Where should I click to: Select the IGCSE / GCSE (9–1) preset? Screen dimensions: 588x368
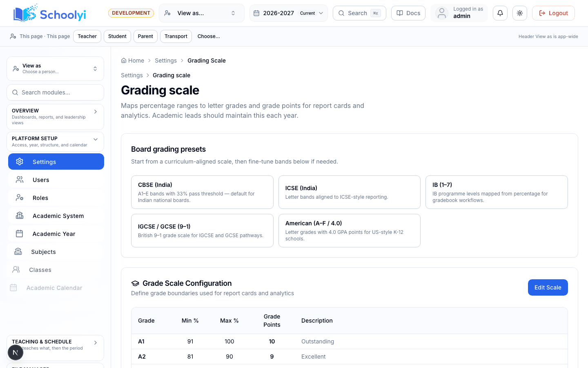(x=202, y=231)
